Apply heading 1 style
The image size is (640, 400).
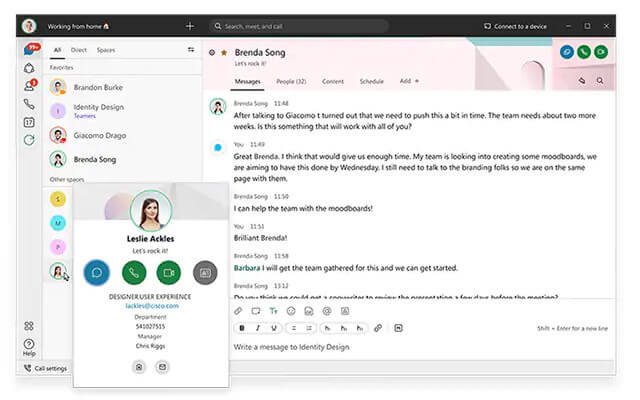pyautogui.click(x=327, y=328)
